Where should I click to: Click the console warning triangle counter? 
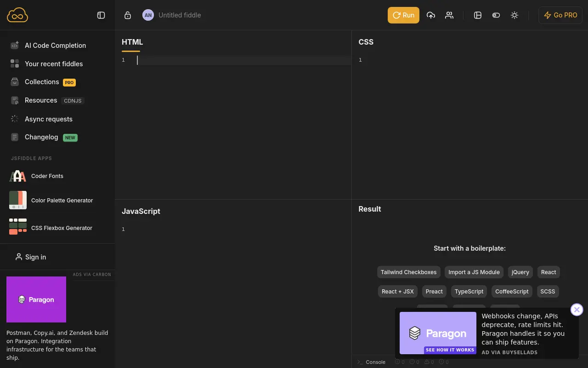click(429, 362)
